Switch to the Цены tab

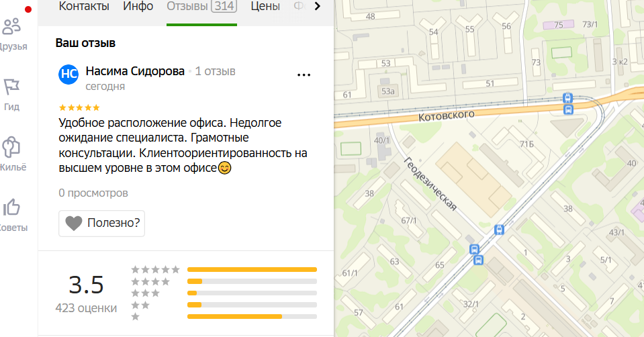265,6
